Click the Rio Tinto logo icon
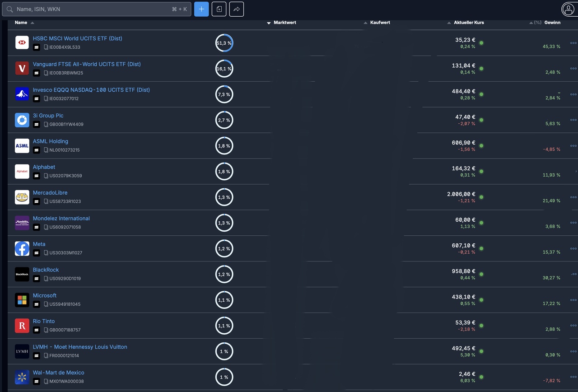Viewport: 578px width, 392px height. pyautogui.click(x=22, y=326)
